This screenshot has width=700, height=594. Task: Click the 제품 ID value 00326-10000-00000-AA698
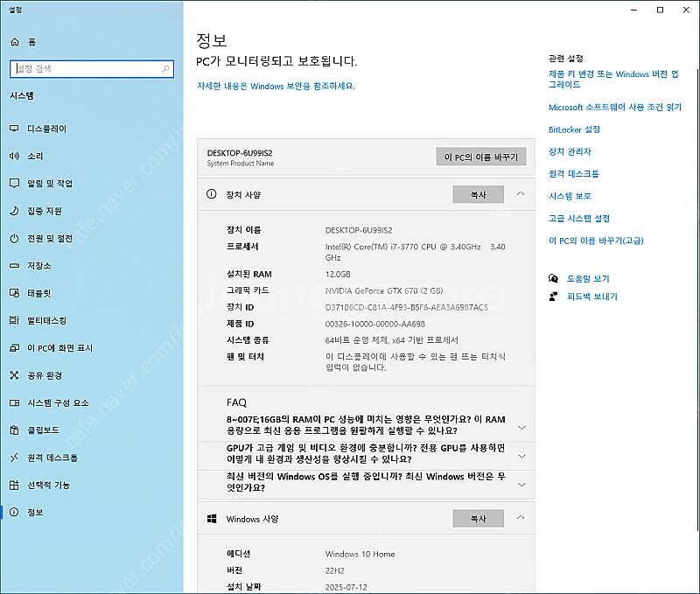click(375, 324)
